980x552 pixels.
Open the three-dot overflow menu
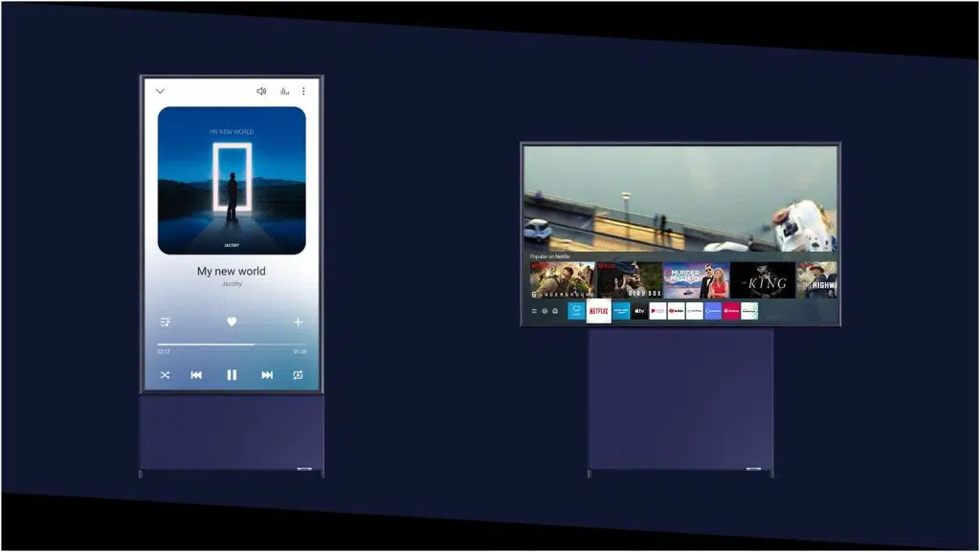[x=302, y=90]
